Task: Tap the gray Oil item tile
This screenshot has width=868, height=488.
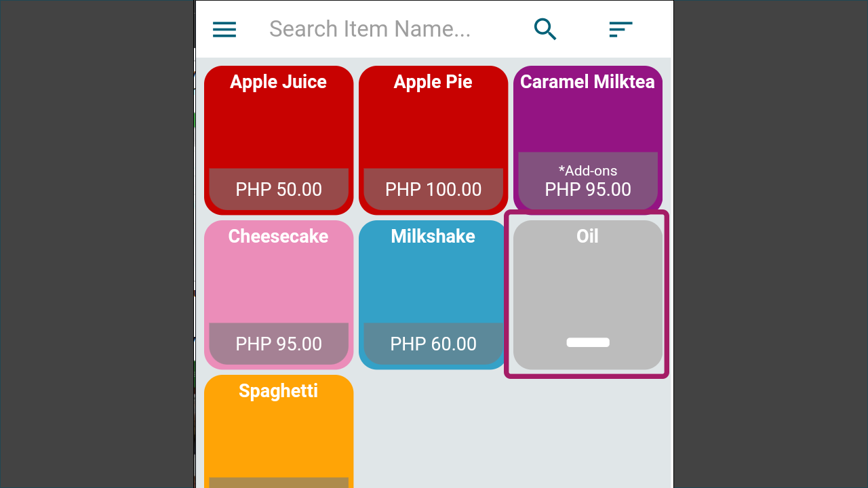Action: tap(588, 295)
